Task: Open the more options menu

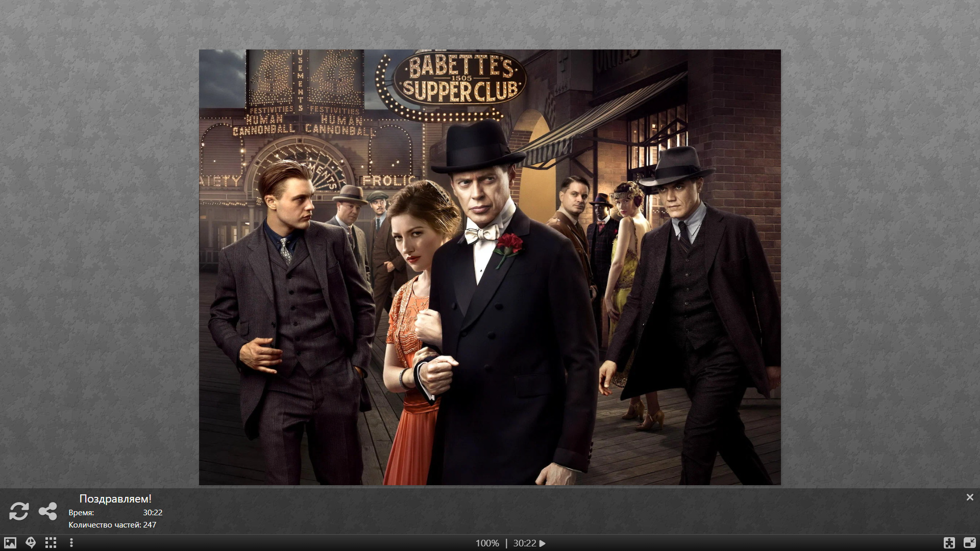Action: pyautogui.click(x=71, y=543)
